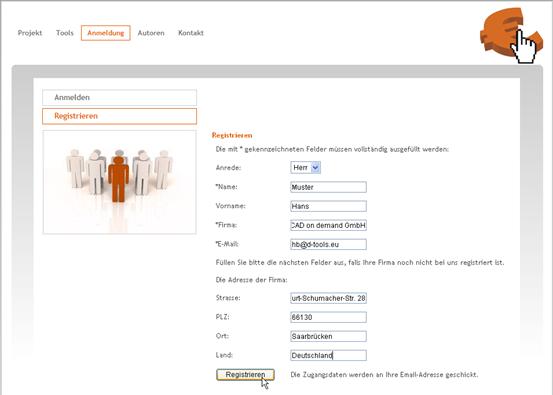Focus the Firma input field
553x395 pixels.
[x=328, y=225]
